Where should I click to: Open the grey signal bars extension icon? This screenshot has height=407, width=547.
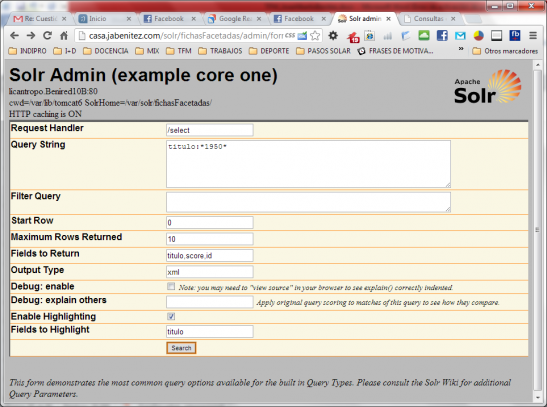click(x=387, y=35)
